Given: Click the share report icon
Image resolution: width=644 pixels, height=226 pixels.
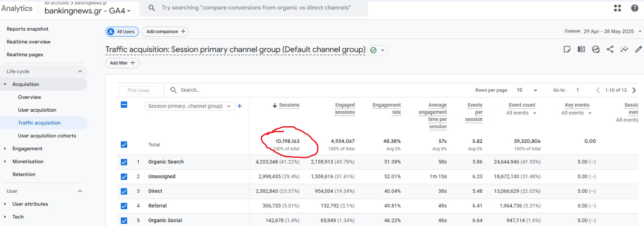Looking at the screenshot, I should pyautogui.click(x=610, y=49).
